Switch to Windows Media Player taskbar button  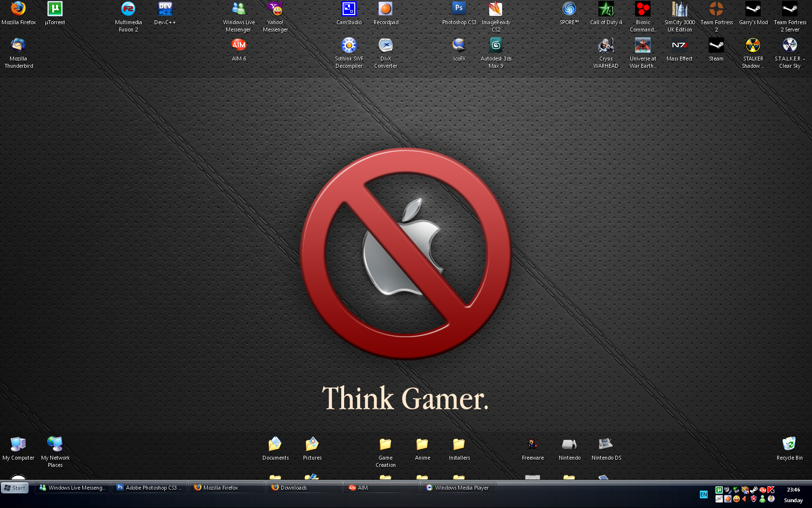[460, 488]
